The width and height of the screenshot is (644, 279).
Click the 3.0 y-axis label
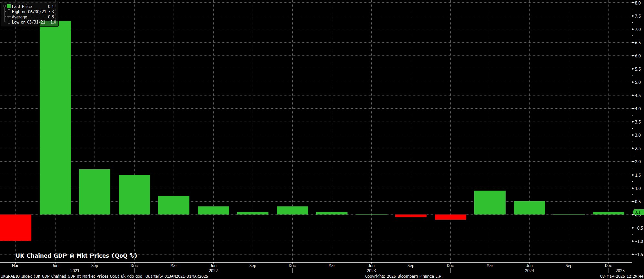pyautogui.click(x=638, y=135)
